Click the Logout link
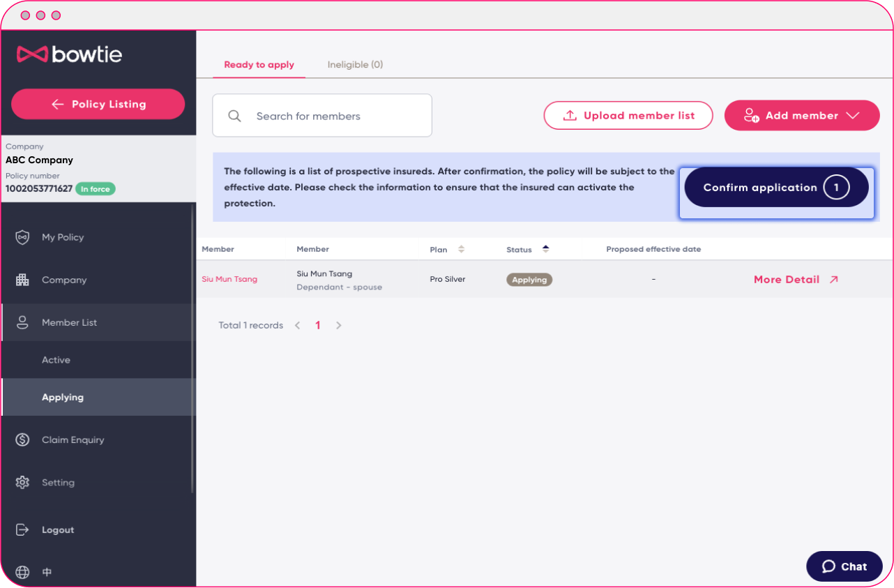Viewport: 894px width, 588px height. 58,530
